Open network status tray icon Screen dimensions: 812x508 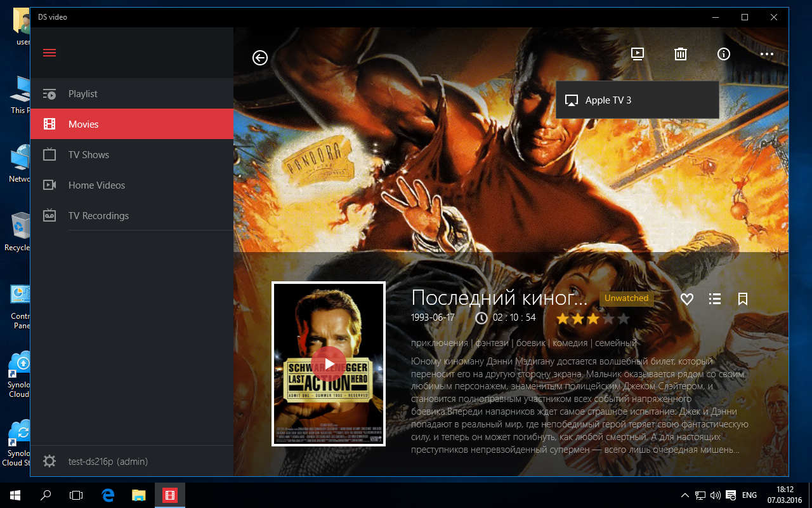click(x=700, y=495)
